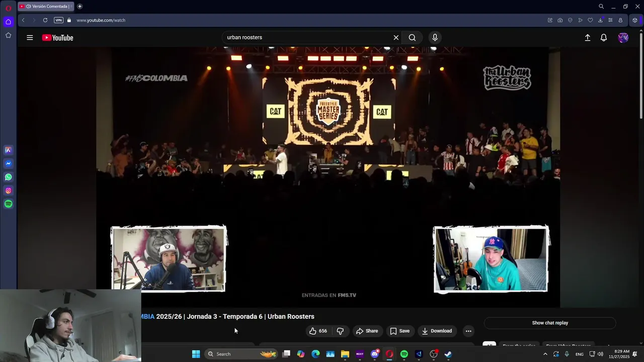The height and width of the screenshot is (362, 644).
Task: Open the edit page pencil icon
Action: pos(550,20)
